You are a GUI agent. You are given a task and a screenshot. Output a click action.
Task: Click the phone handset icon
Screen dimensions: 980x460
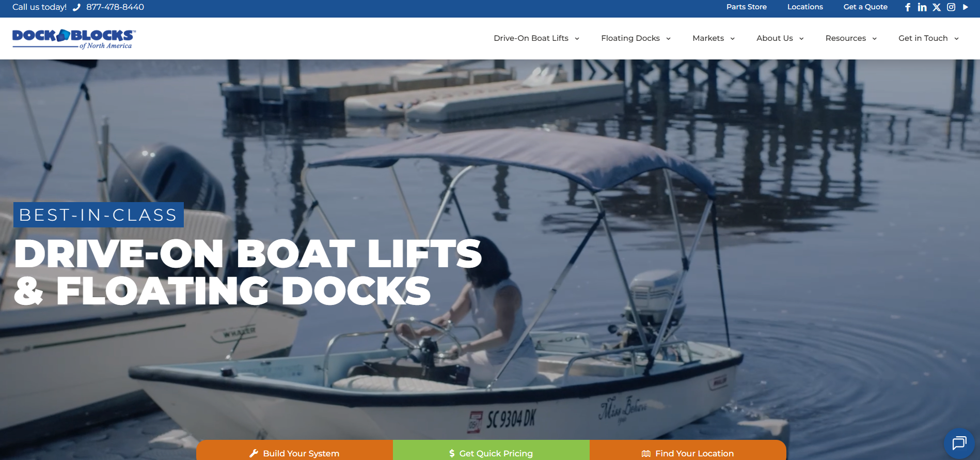click(x=76, y=7)
